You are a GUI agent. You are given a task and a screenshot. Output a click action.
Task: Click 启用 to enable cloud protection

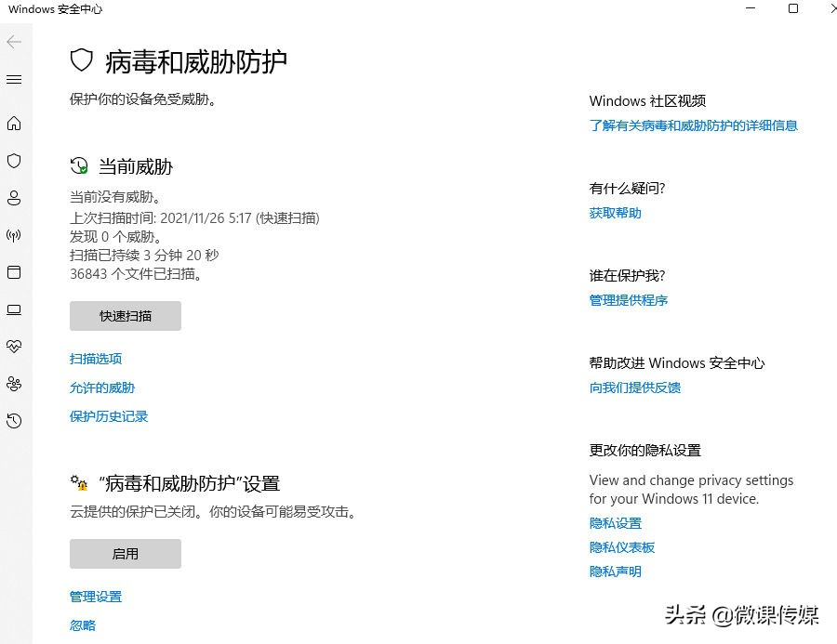click(x=126, y=554)
